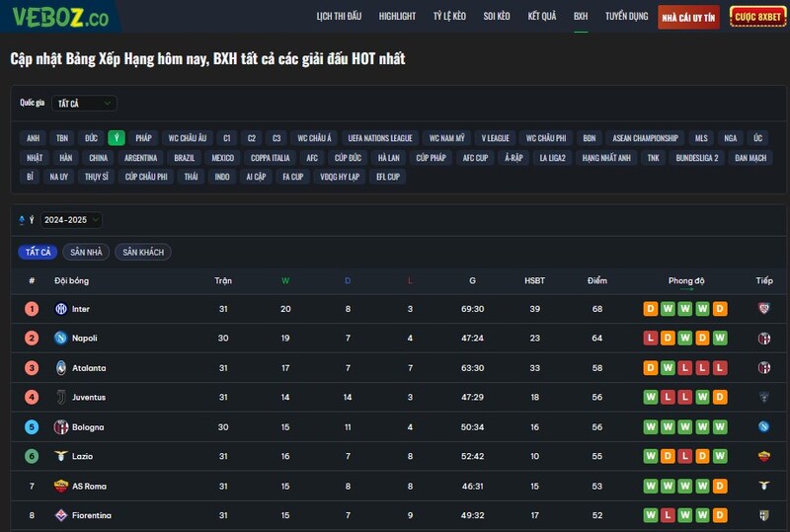This screenshot has width=790, height=532.
Task: Click the Juventus club crest icon
Action: [x=60, y=398]
